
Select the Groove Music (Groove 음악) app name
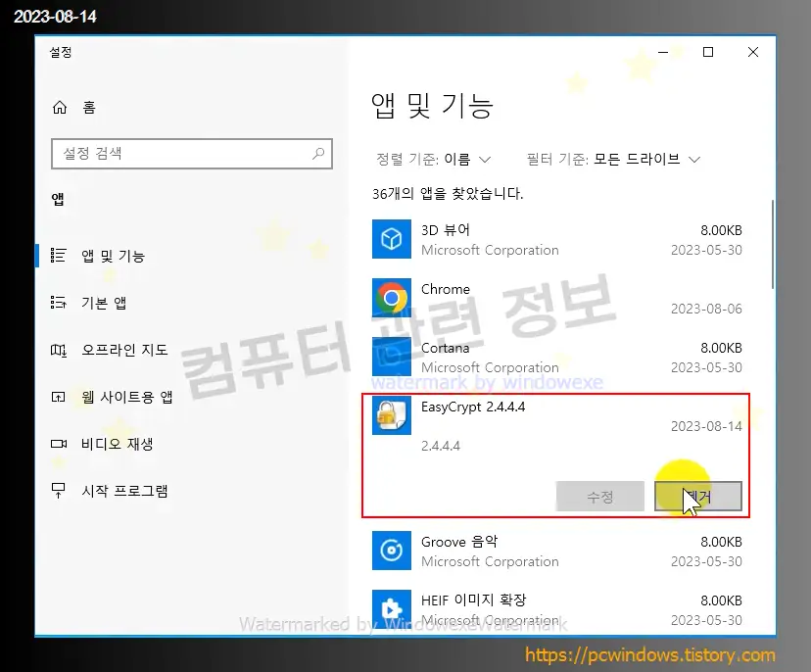(459, 542)
